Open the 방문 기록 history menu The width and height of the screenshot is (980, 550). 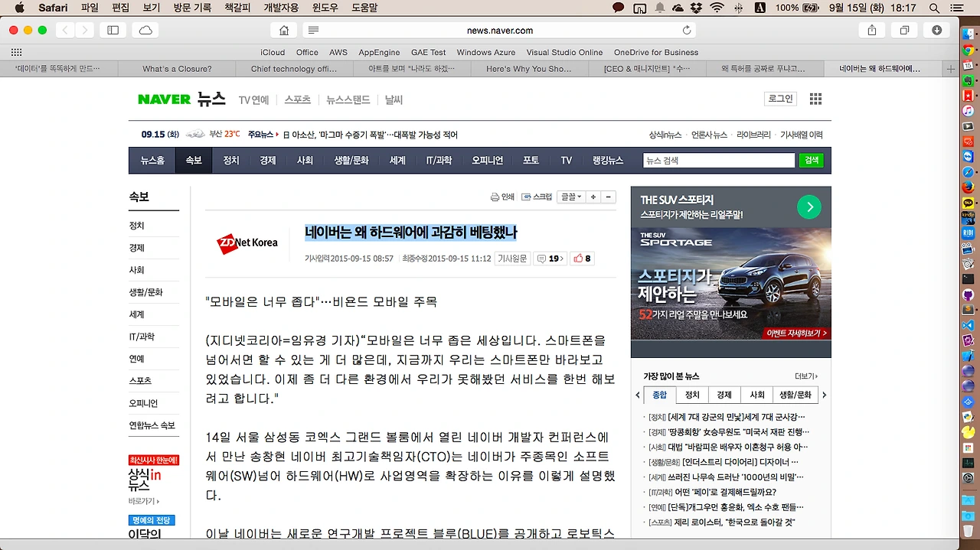(x=192, y=8)
